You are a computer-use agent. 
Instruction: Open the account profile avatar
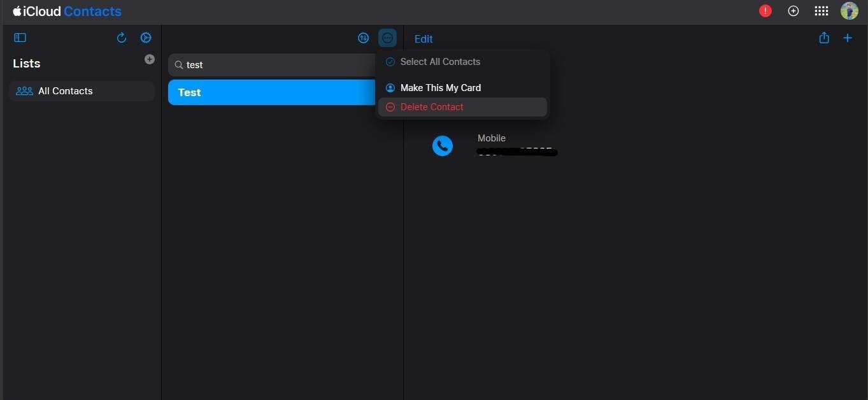click(850, 11)
